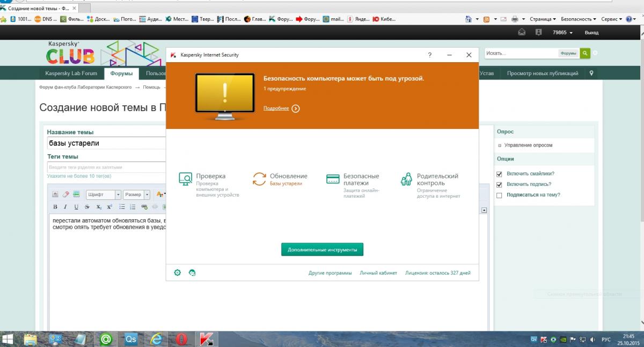The height and width of the screenshot is (347, 644).
Task: Open the Шрифт font dropdown
Action: (103, 194)
